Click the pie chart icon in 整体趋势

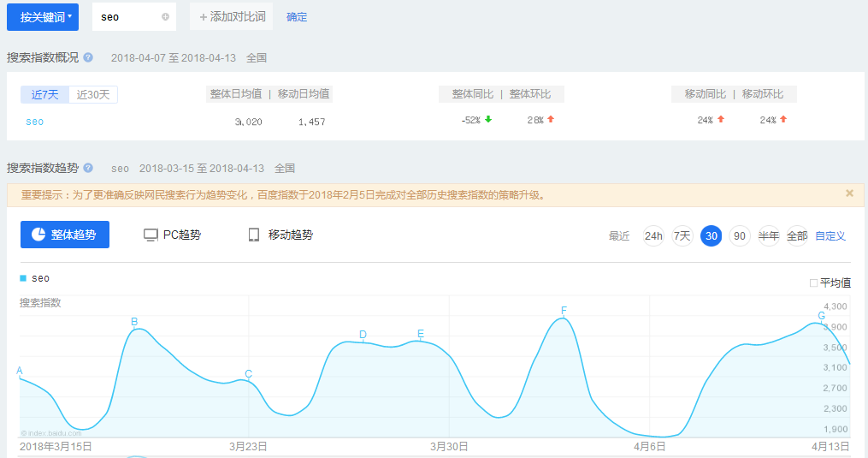click(x=38, y=234)
